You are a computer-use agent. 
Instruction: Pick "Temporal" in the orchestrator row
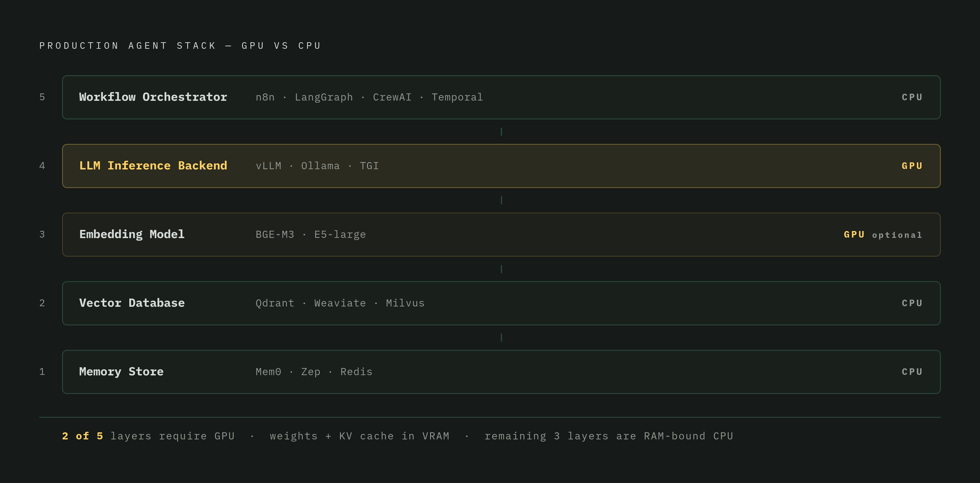tap(457, 98)
